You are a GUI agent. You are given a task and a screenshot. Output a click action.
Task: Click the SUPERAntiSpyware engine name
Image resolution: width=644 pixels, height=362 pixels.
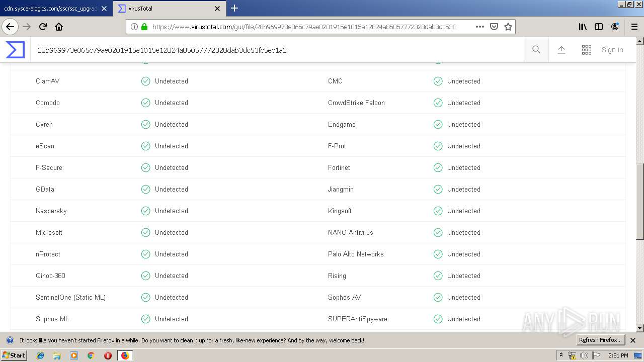click(x=358, y=319)
